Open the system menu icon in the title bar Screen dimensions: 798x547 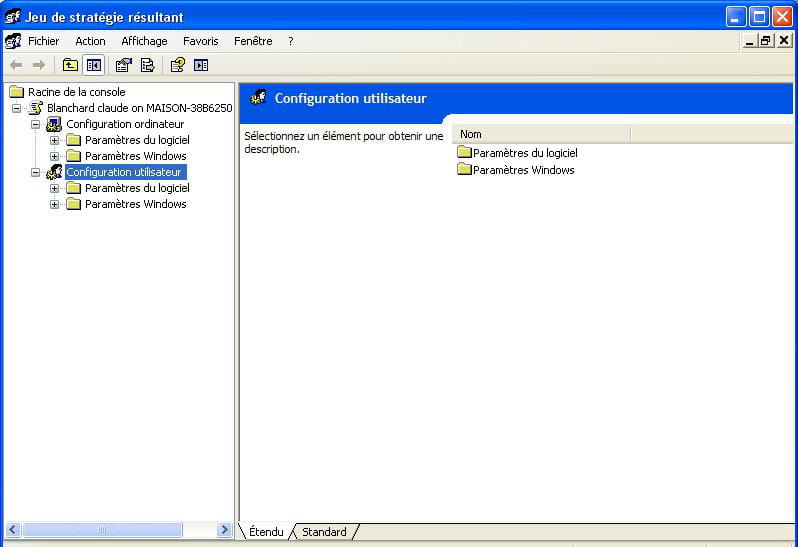pyautogui.click(x=13, y=16)
